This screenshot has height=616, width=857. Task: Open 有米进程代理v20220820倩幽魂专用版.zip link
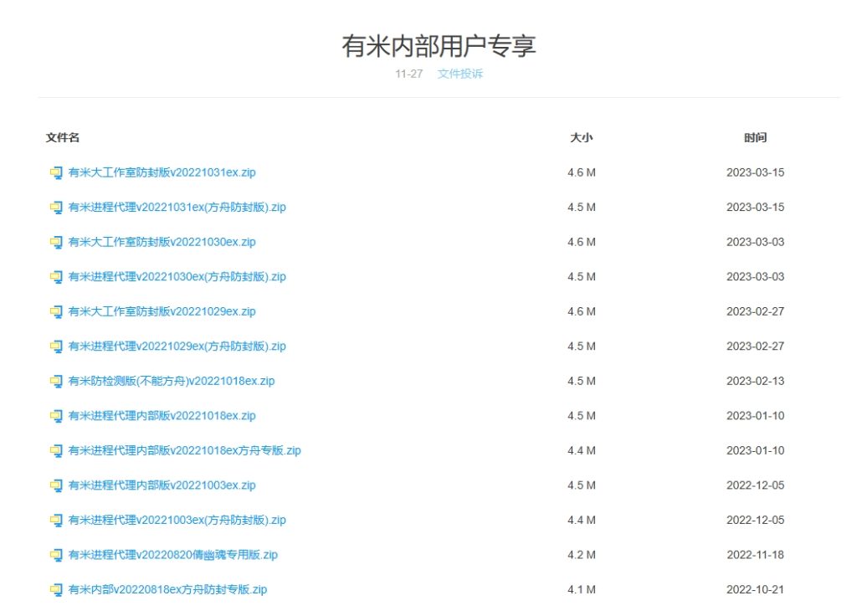coord(172,555)
